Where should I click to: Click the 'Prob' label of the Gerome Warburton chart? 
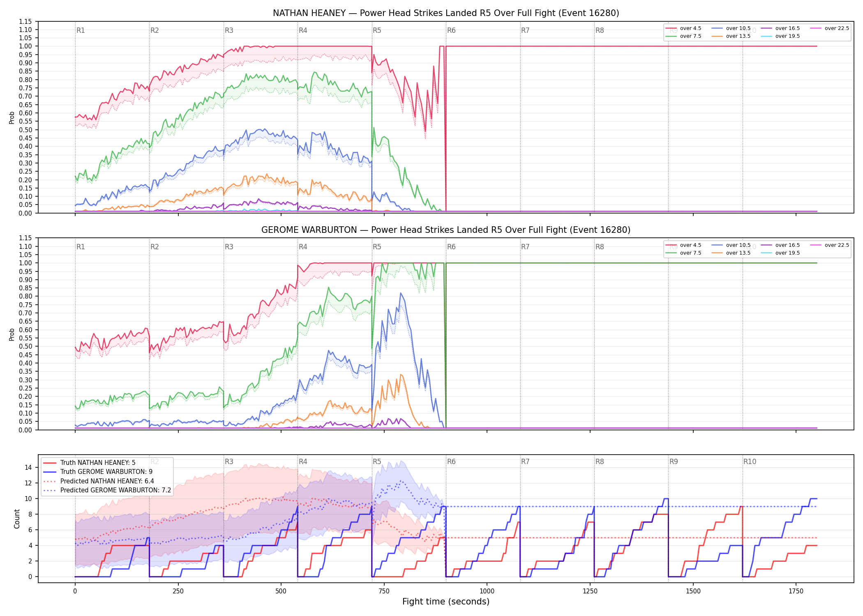pyautogui.click(x=12, y=334)
